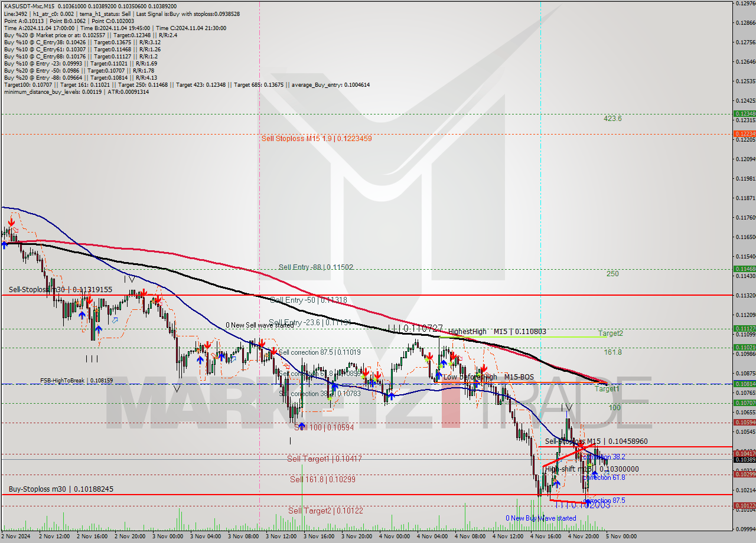Click the green 0.11127 price tag on axis
The image size is (756, 543).
point(744,328)
